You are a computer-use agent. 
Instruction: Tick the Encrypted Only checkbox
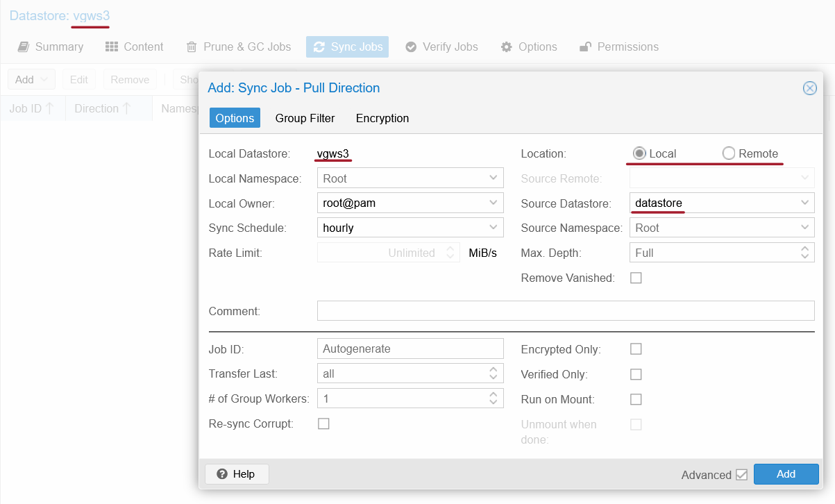pos(636,349)
